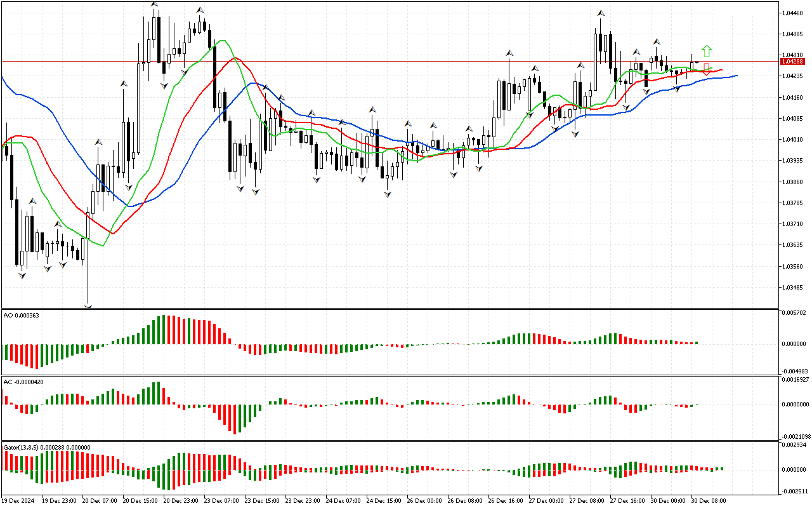The height and width of the screenshot is (508, 812).
Task: Click the 1.03935 price axis label
Action: (794, 160)
